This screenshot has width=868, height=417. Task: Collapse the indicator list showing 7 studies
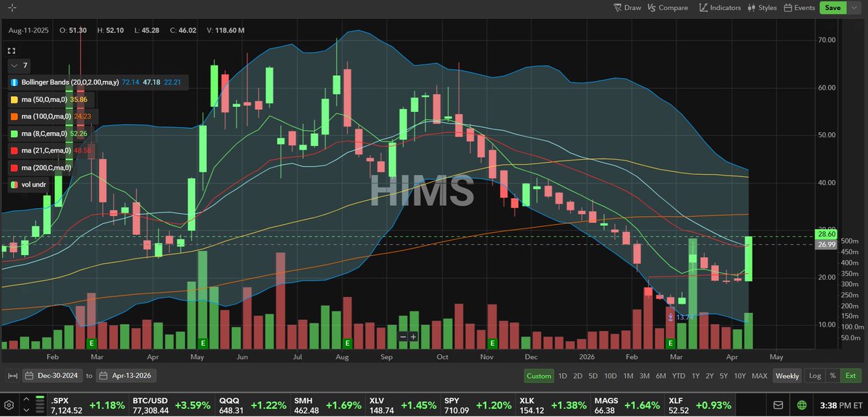tap(15, 65)
